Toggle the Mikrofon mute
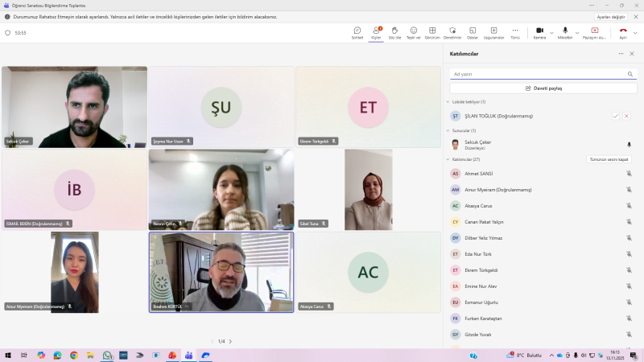The height and width of the screenshot is (362, 644). [x=565, y=32]
